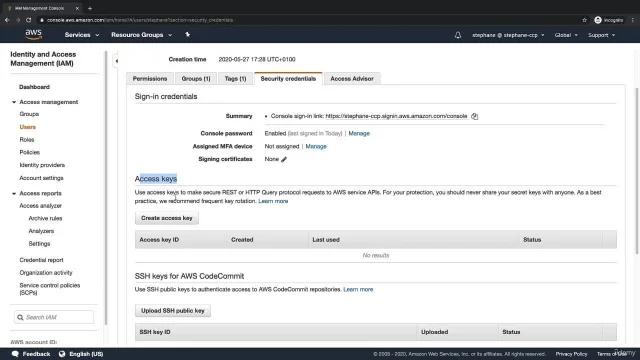Click Manage next to Console password
This screenshot has width=640, height=360.
click(x=359, y=133)
